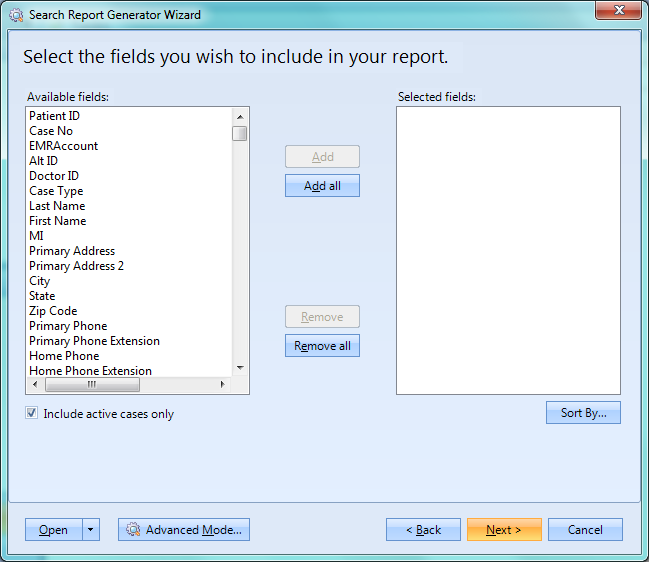Return to previous step with Back
This screenshot has height=562, width=649.
point(423,530)
